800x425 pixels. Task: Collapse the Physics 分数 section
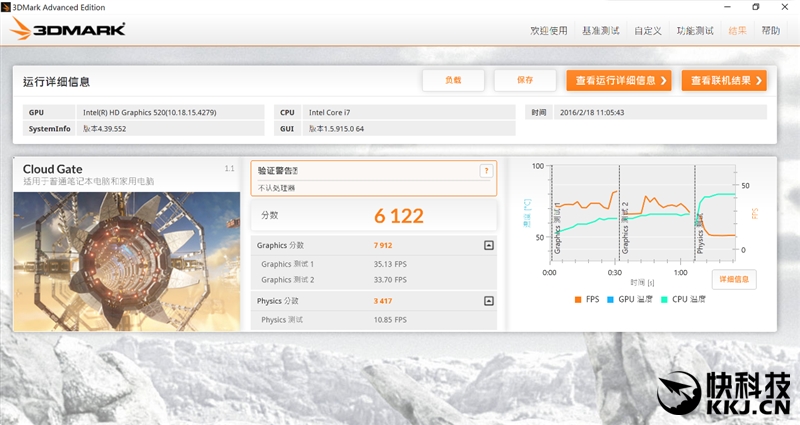[488, 301]
